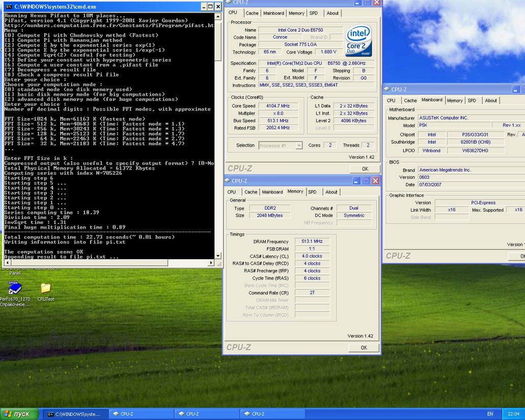Switch to SPD tab in Memory window
The height and width of the screenshot is (420, 525).
[x=312, y=192]
